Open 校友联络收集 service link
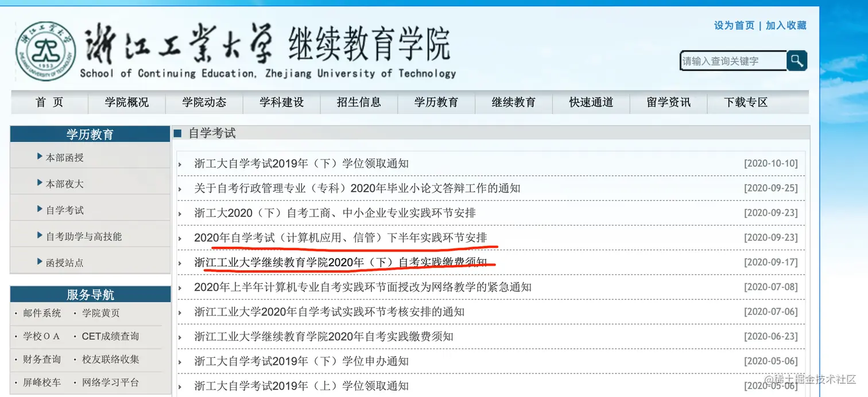 click(111, 359)
